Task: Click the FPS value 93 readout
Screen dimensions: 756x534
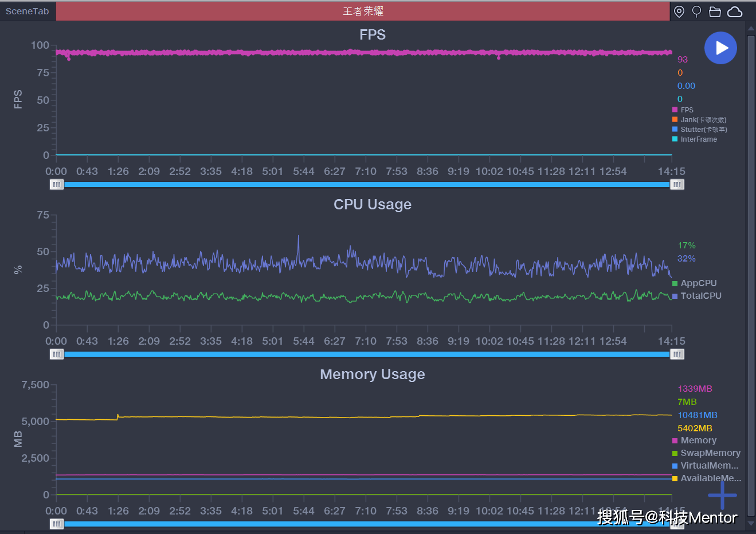Action: click(682, 59)
